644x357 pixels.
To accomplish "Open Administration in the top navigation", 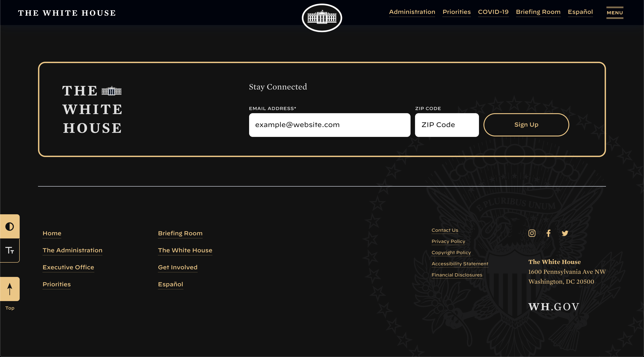I will 412,12.
